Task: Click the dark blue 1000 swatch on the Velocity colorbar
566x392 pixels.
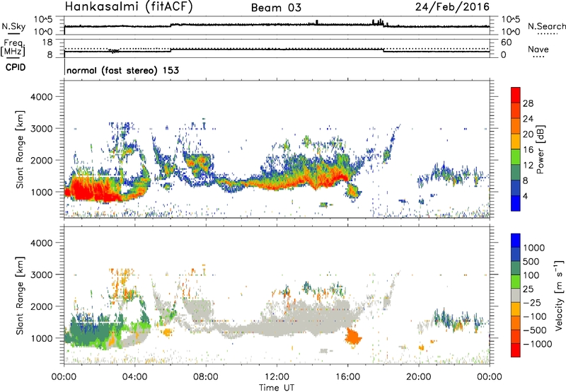Action: pos(516,241)
